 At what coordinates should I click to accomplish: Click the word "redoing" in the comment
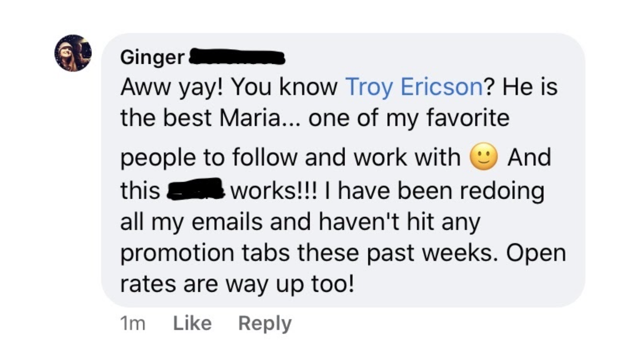pos(502,190)
